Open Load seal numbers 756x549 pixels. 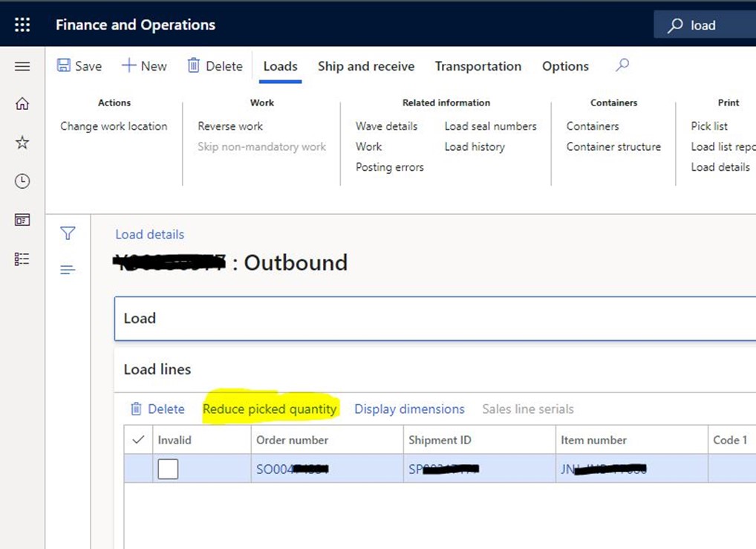(490, 126)
